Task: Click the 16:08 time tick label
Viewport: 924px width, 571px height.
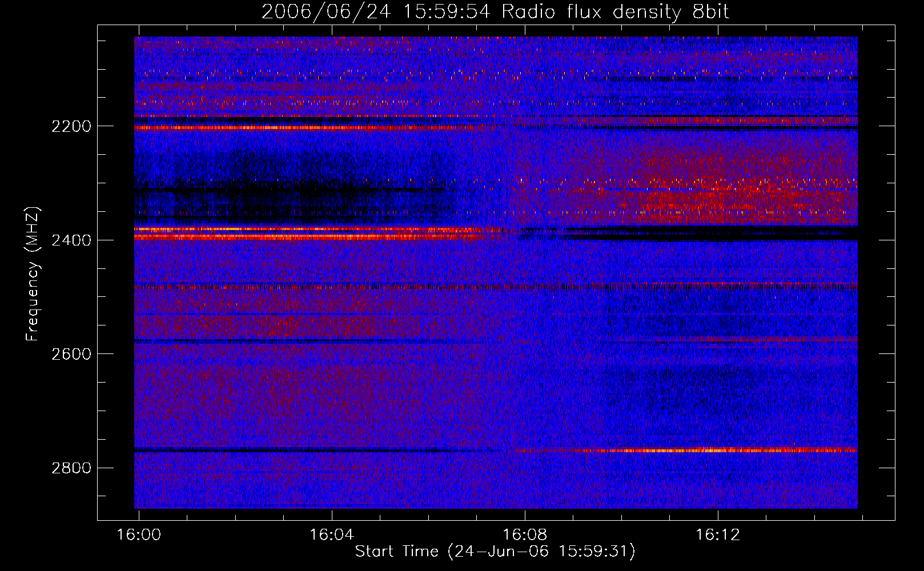Action: click(525, 534)
